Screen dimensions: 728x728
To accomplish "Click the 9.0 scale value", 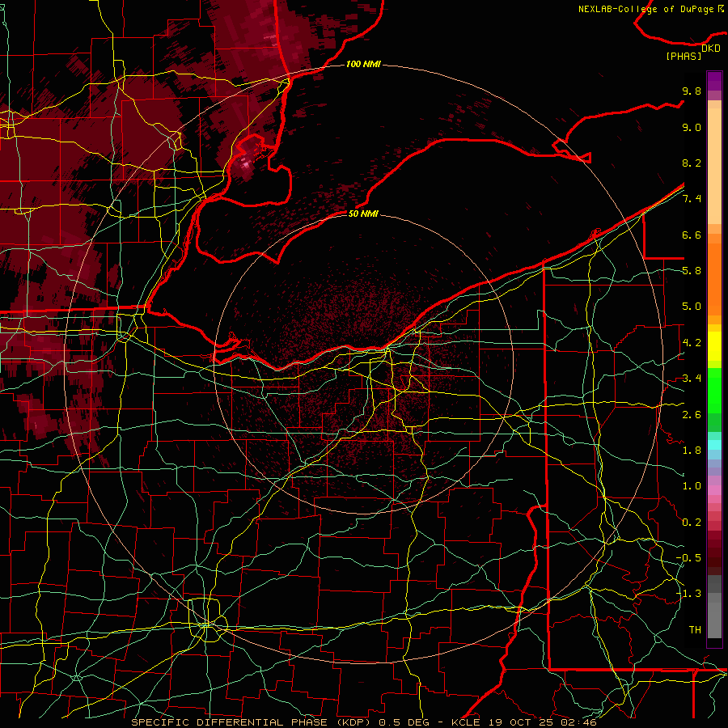I will (692, 127).
